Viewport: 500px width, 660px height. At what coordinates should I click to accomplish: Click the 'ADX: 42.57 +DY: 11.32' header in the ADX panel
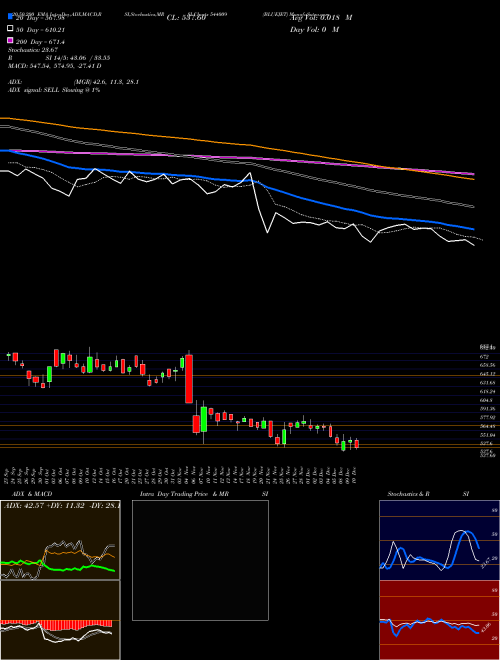(x=47, y=505)
